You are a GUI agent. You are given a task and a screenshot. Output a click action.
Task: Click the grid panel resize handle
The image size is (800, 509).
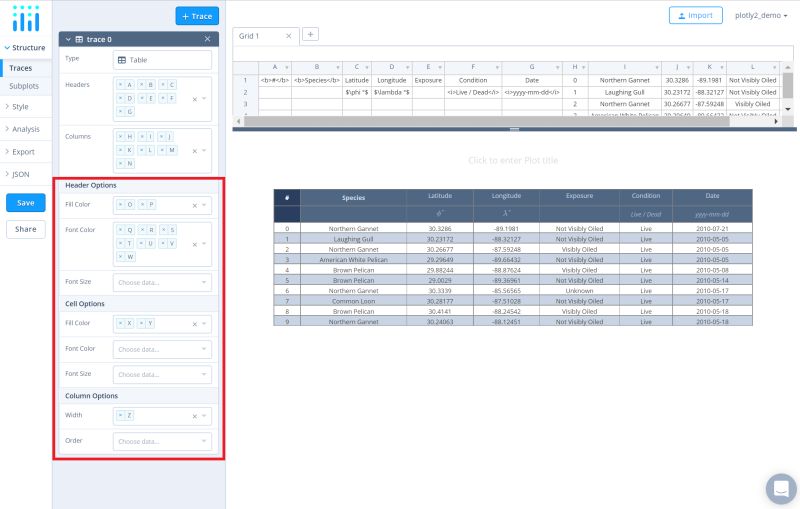click(514, 130)
